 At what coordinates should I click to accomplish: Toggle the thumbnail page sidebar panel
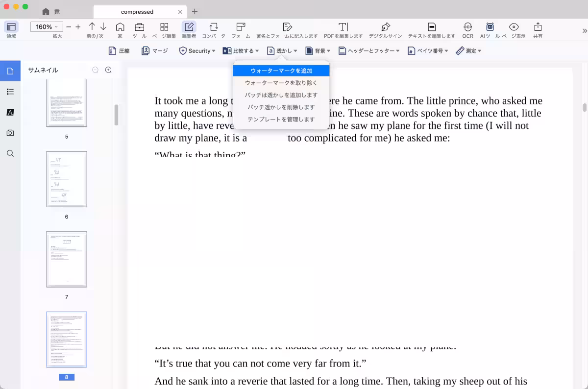click(x=10, y=71)
